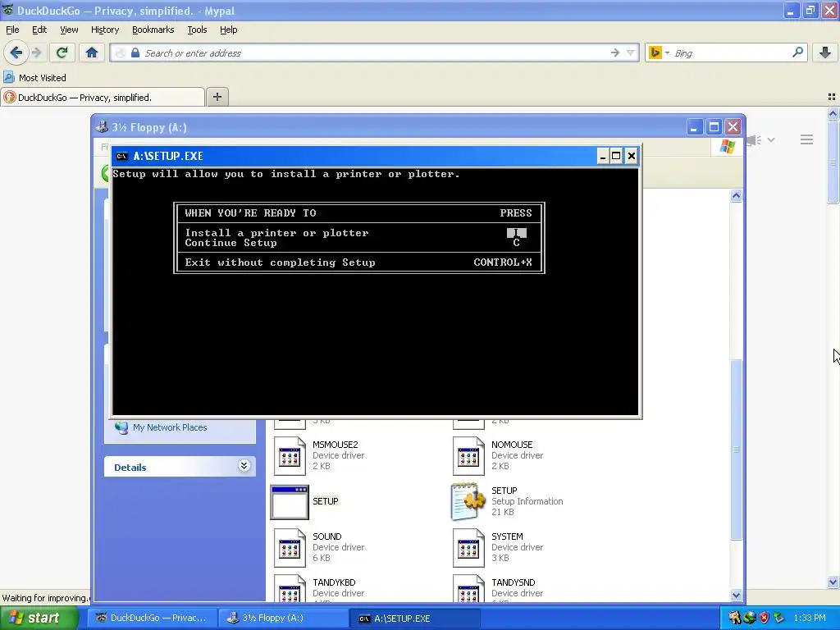Click 'Continue Setup' line in console
This screenshot has width=840, height=630.
[x=231, y=243]
